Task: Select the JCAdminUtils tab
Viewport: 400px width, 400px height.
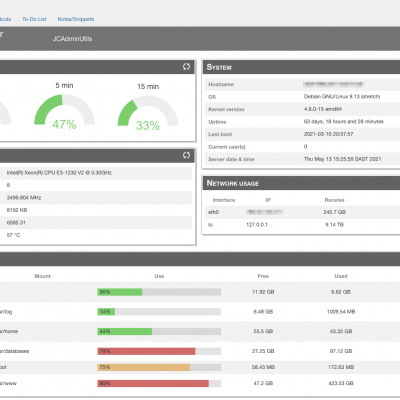Action: (72, 39)
